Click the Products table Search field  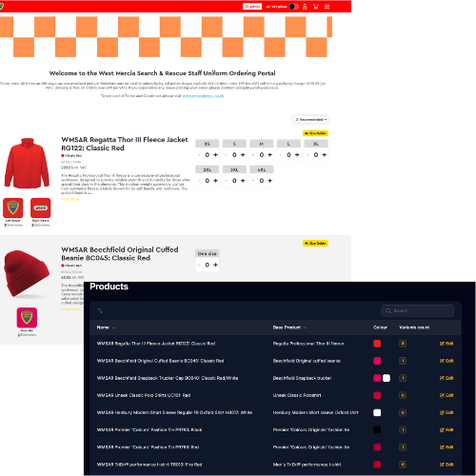(417, 310)
